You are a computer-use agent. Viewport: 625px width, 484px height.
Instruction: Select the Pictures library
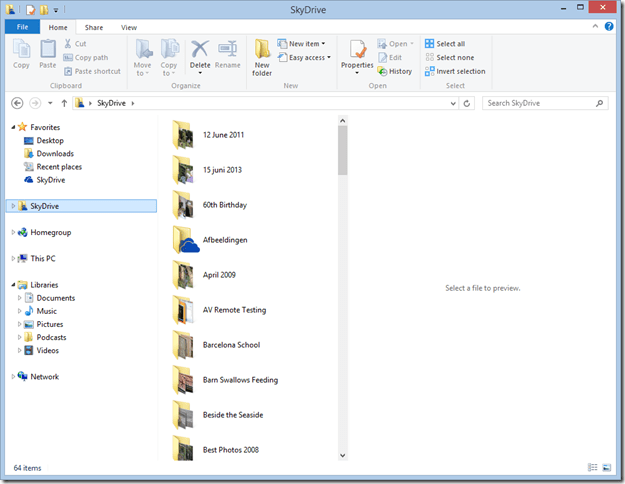coord(44,324)
